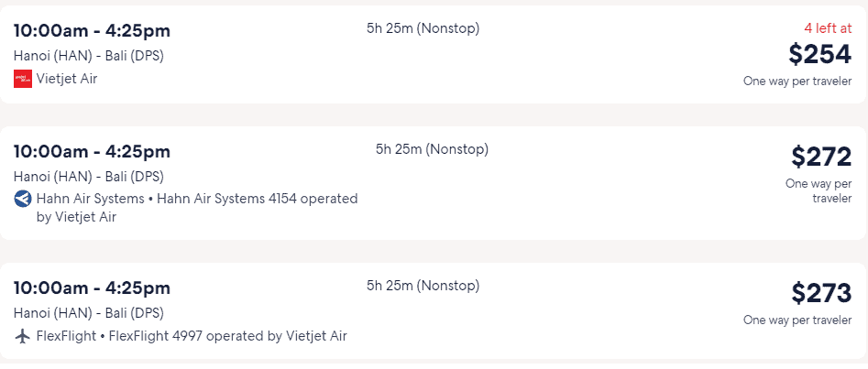Click 'One way per traveler' under $273
This screenshot has height=369, width=868.
click(x=797, y=320)
